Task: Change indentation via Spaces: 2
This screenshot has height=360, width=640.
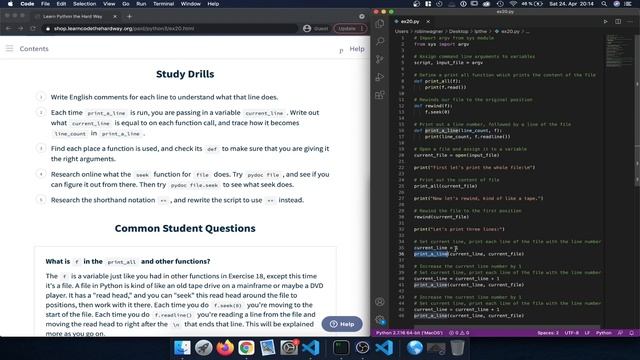Action: 548,333
